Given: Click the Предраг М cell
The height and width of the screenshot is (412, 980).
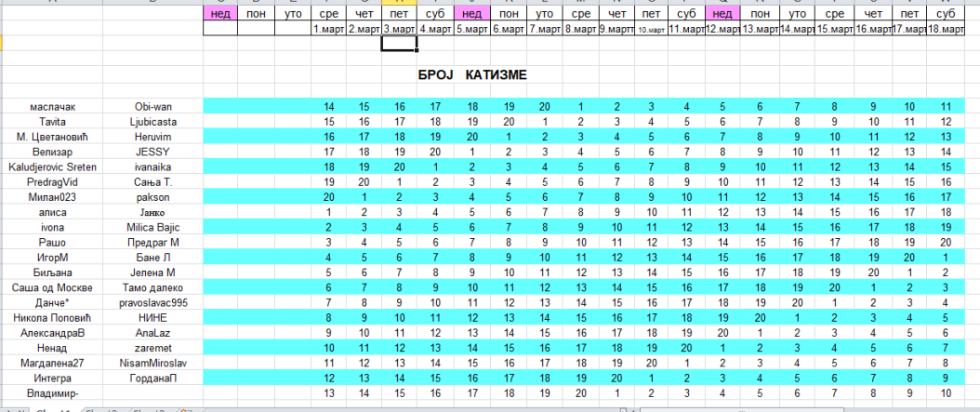Looking at the screenshot, I should (x=153, y=243).
